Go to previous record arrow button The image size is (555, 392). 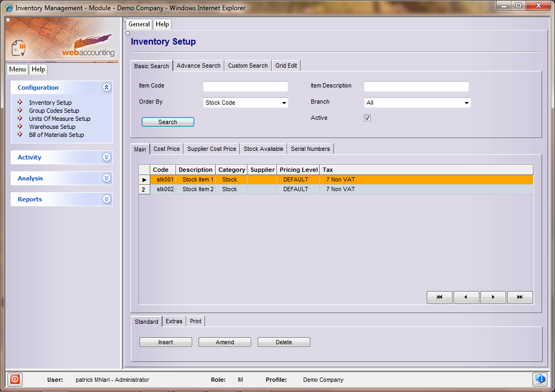466,297
